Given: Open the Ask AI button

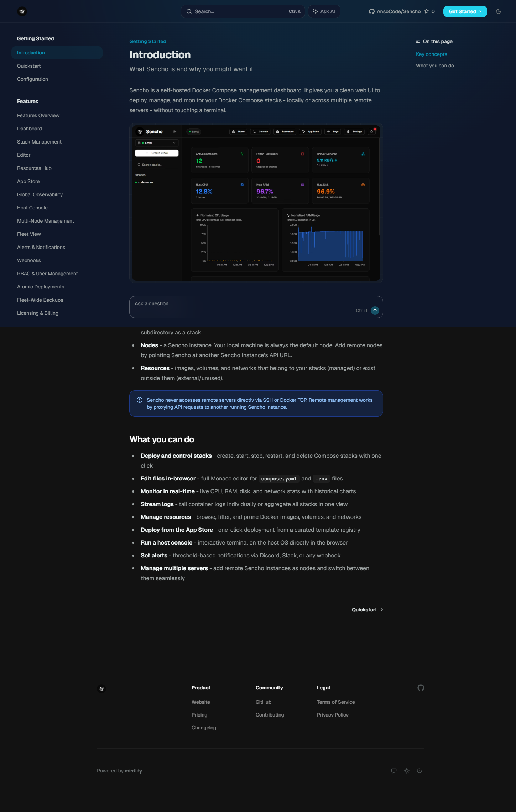Looking at the screenshot, I should 324,11.
